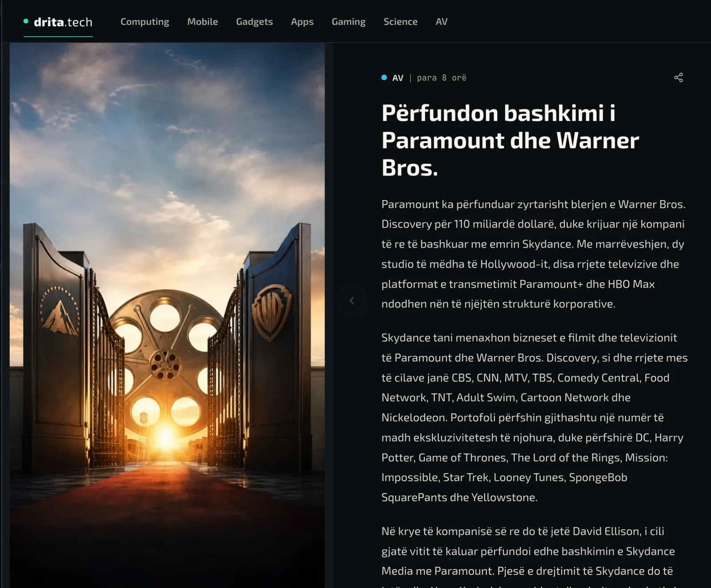Click the paragraph starting 'Skydance tani menaxhon'
This screenshot has width=711, height=588.
[x=535, y=417]
